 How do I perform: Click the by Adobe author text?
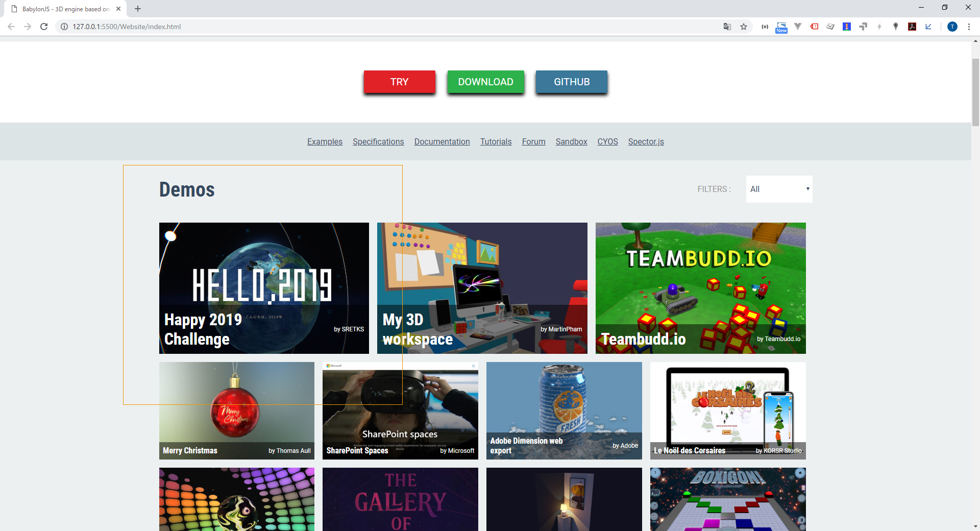pos(625,446)
